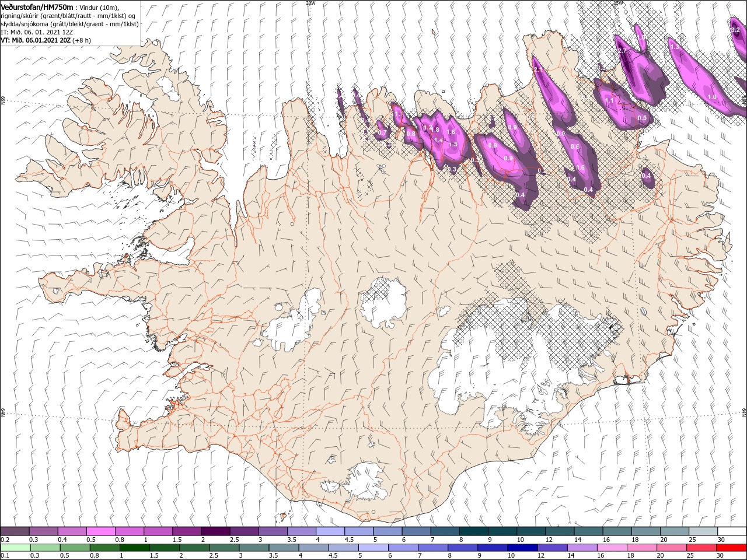Image resolution: width=747 pixels, height=560 pixels.
Task: Click the 3.2 precipitation value on the map
Action: pyautogui.click(x=735, y=30)
